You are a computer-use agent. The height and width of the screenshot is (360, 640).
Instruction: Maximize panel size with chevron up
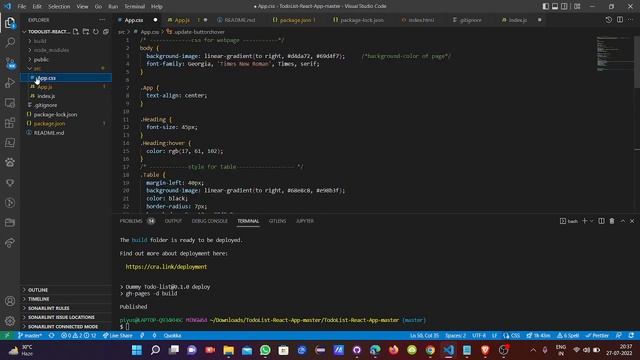[623, 221]
